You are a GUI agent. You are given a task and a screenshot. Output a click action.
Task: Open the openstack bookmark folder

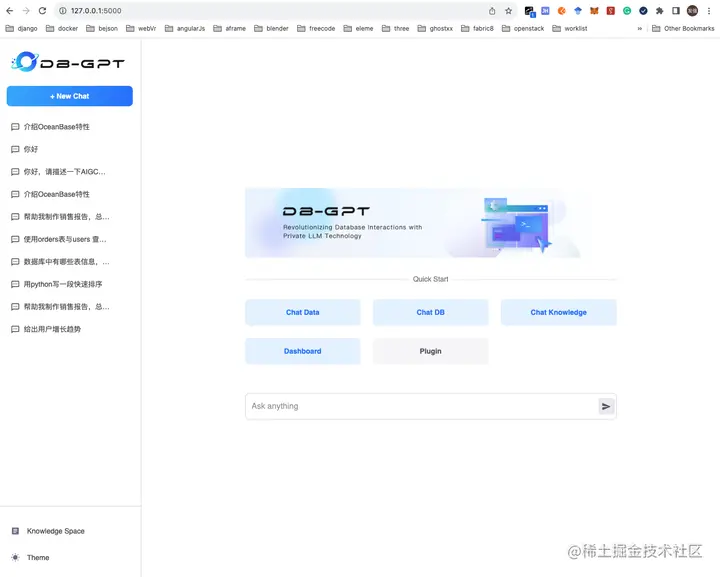pos(523,28)
